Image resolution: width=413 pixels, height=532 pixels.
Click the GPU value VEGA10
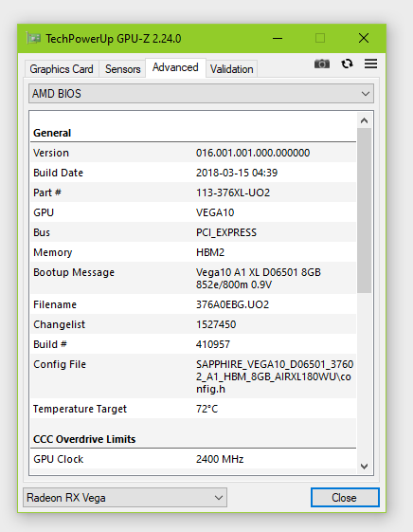point(215,212)
